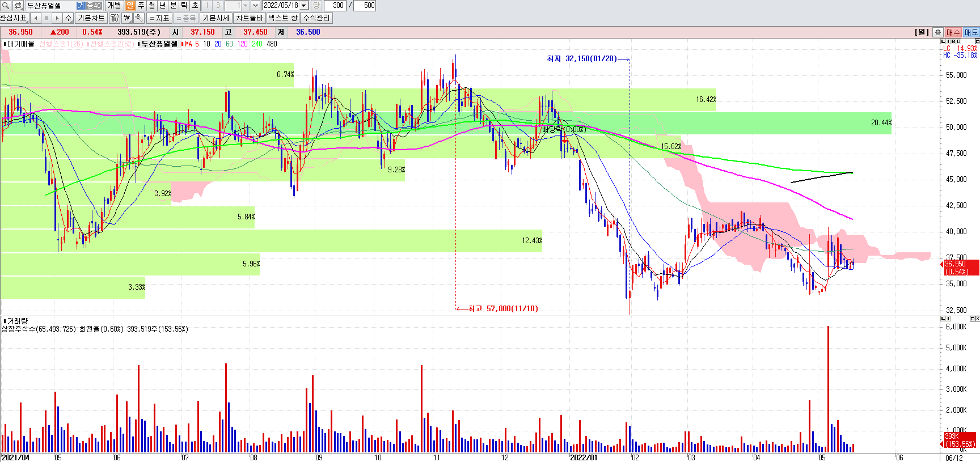Open the 기본차트 tab
The width and height of the screenshot is (980, 462).
point(91,18)
